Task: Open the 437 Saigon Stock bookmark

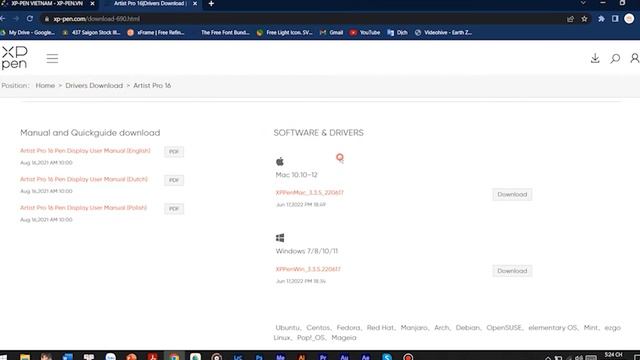Action: [x=92, y=33]
